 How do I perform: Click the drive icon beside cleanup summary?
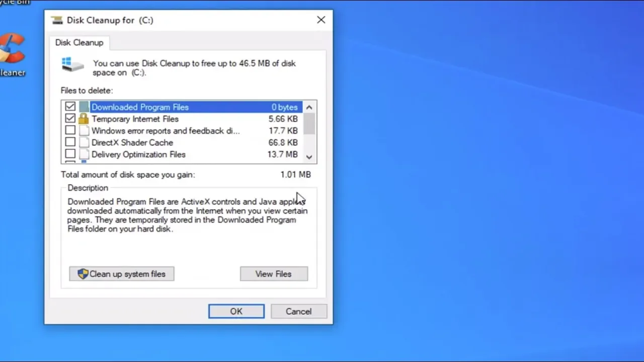[x=73, y=64]
